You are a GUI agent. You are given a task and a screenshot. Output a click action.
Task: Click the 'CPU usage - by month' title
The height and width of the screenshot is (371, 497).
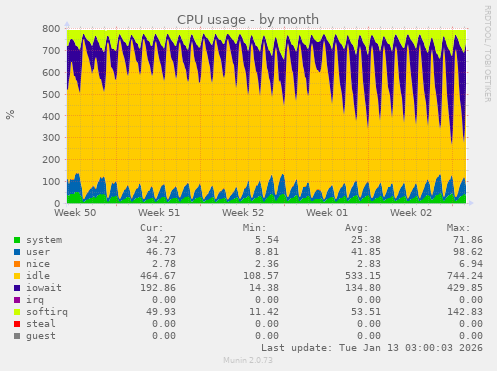pos(248,19)
